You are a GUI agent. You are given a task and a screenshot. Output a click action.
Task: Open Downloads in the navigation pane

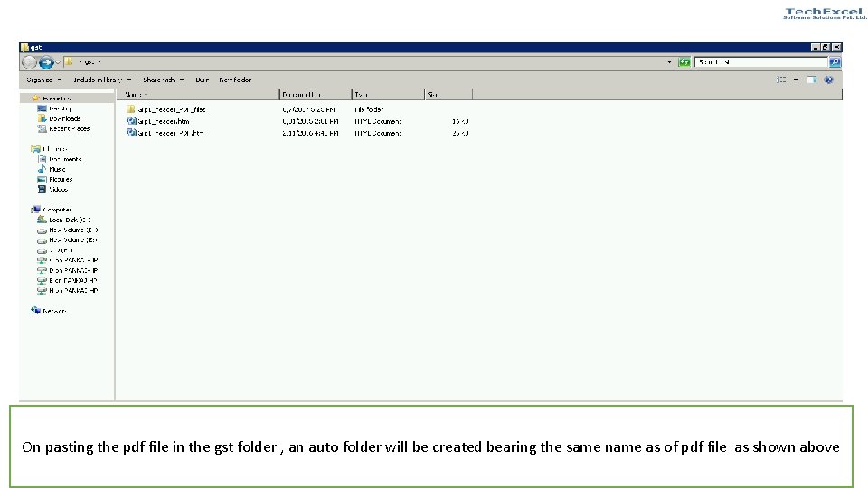65,118
